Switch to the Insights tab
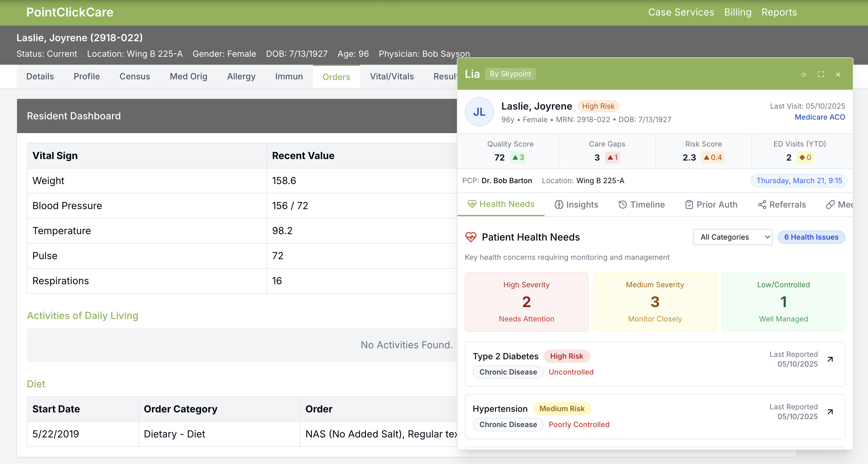The image size is (868, 464). tap(576, 204)
